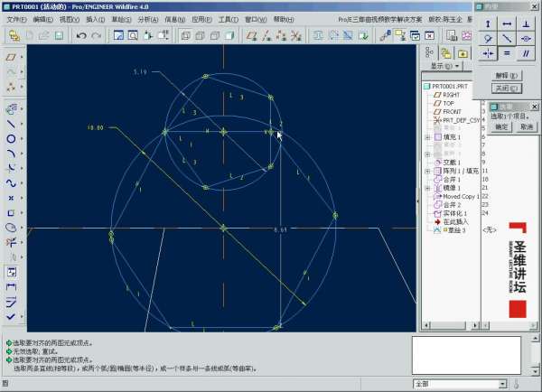Click the 解释(E) button in constraints dialog

coord(507,75)
